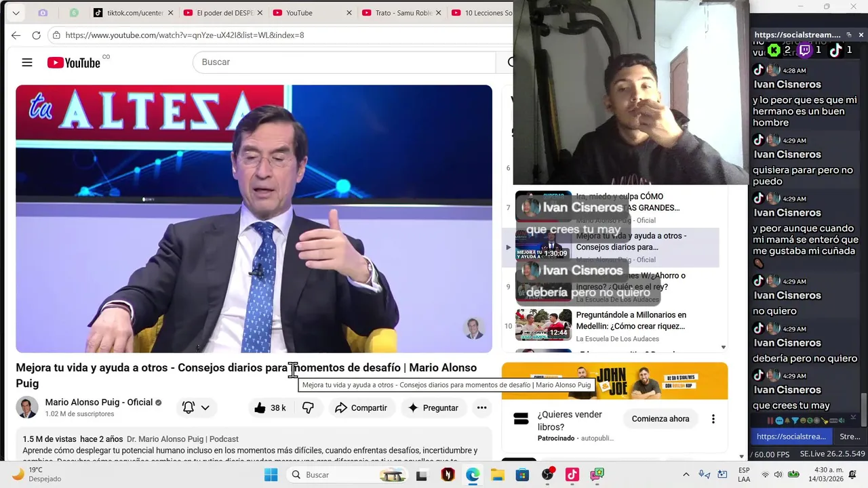
Task: Share the video via Compartir button
Action: [x=361, y=408]
